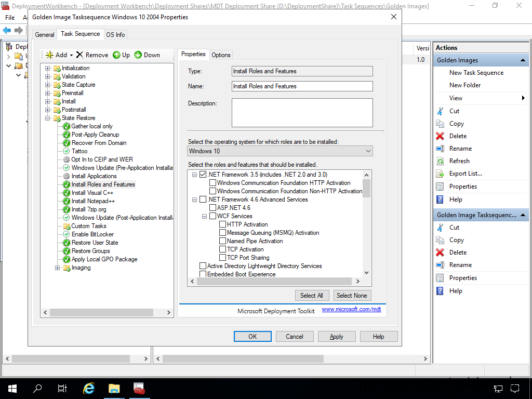Check Message Queuing (MSMQ) Activation

(222, 233)
